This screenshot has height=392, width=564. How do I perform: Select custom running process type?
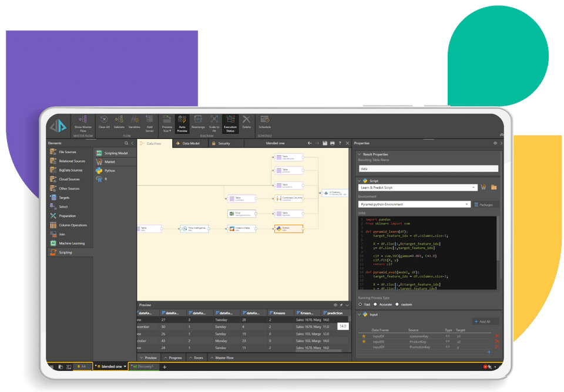[397, 305]
